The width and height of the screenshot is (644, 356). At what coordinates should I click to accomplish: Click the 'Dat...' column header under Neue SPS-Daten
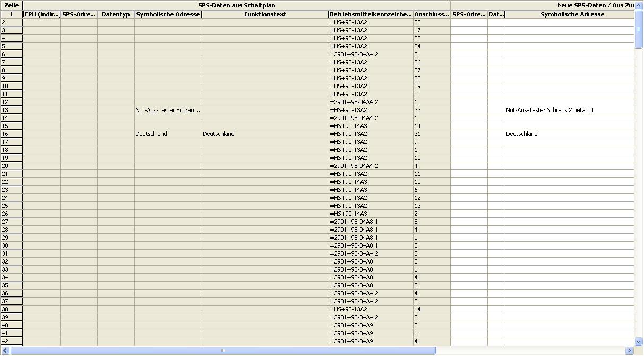(x=496, y=14)
